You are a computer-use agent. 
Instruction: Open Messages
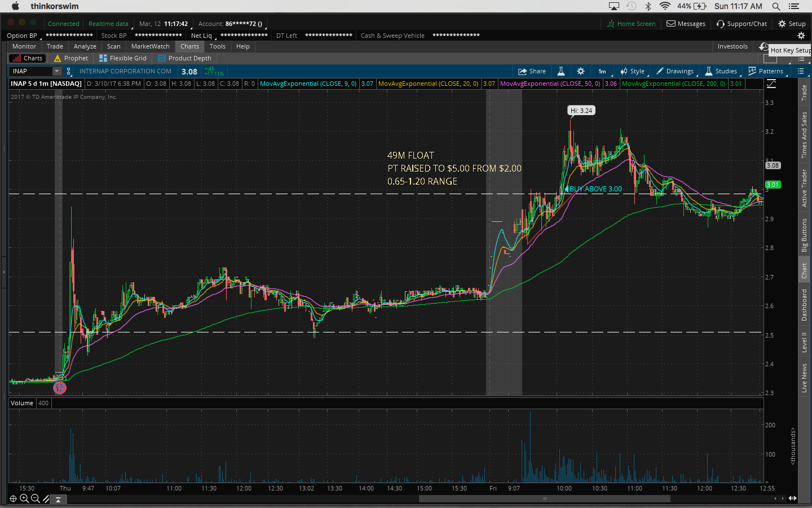686,24
